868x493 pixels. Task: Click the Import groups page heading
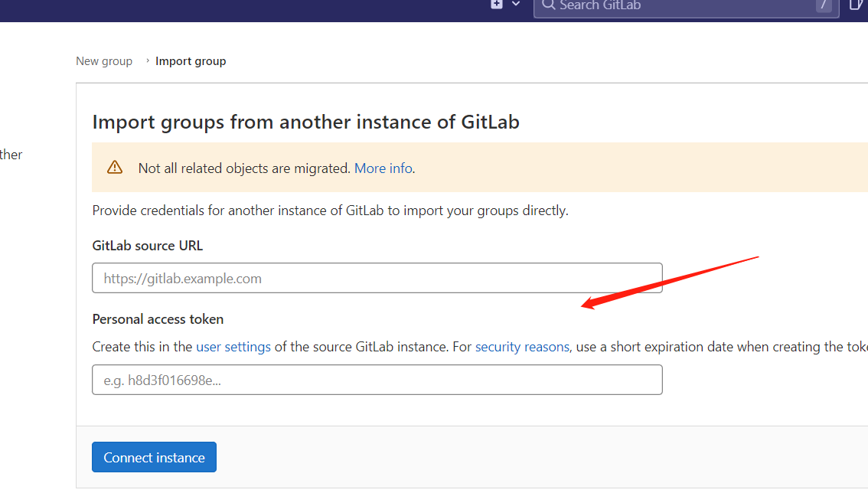pyautogui.click(x=305, y=122)
